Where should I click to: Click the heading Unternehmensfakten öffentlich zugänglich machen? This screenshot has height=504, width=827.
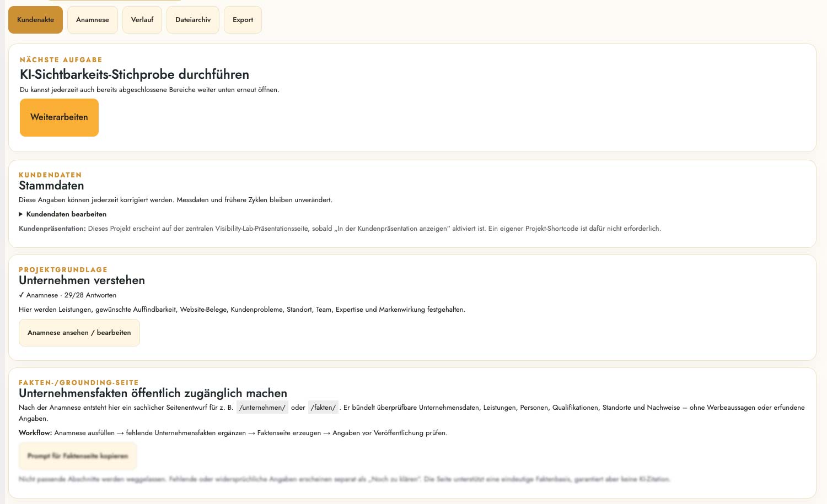(x=153, y=393)
